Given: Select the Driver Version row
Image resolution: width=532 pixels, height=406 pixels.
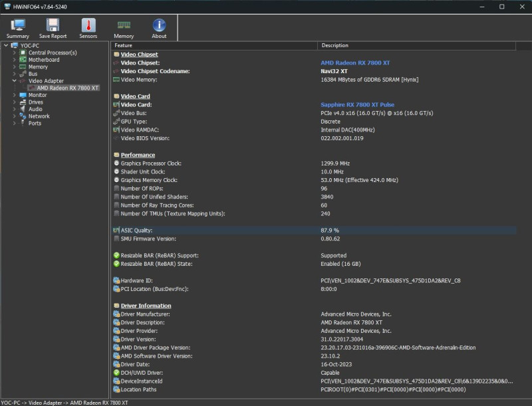Looking at the screenshot, I should [x=314, y=340].
